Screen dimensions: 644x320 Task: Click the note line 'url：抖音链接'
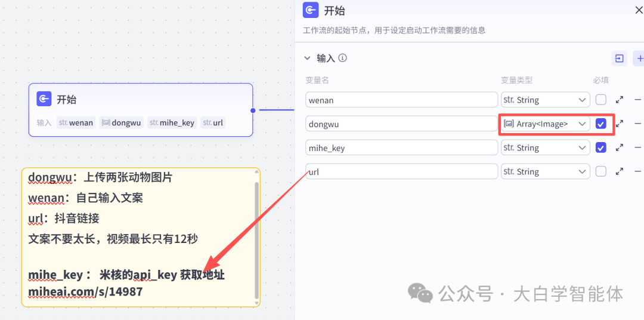[64, 219]
